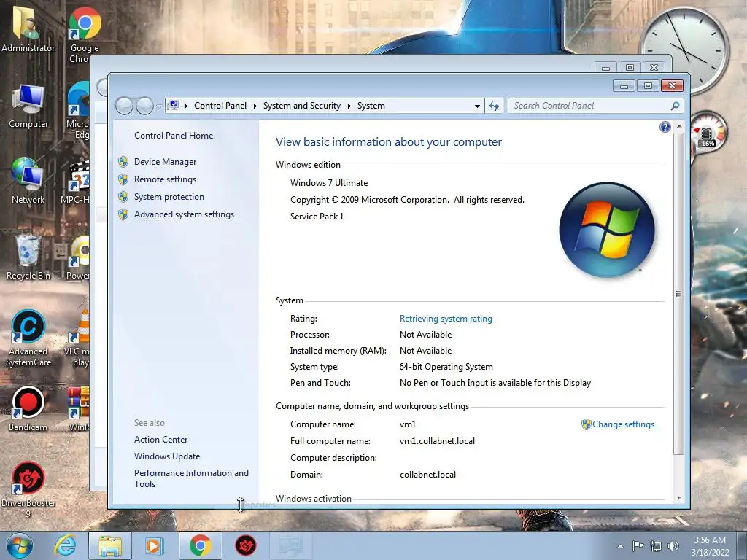Click Change settings for computer name
The image size is (747, 560).
(623, 424)
